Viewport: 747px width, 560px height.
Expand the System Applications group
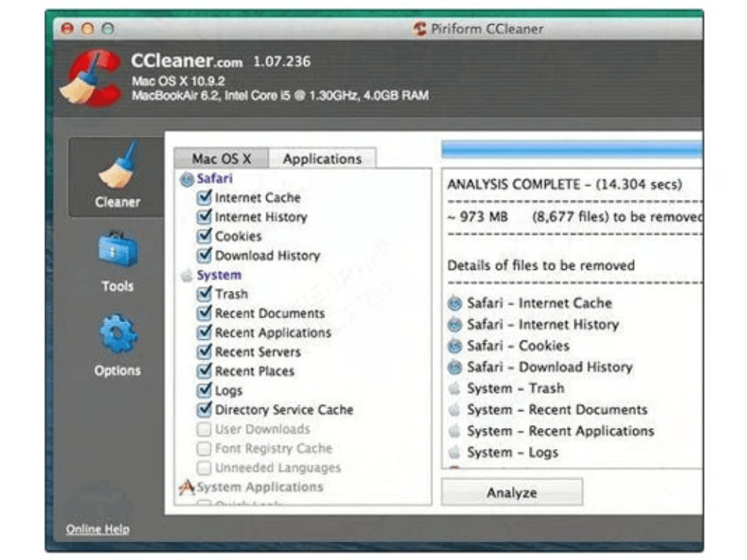259,487
